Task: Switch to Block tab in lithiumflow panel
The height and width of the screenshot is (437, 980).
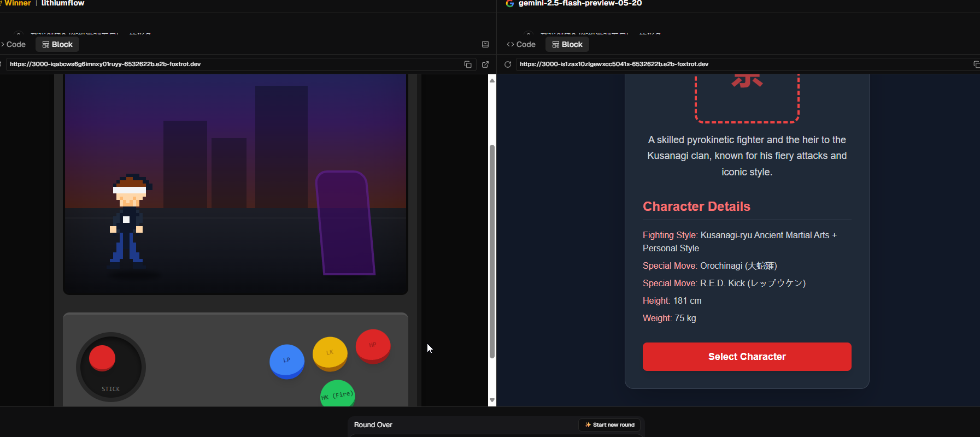Action: [x=57, y=44]
